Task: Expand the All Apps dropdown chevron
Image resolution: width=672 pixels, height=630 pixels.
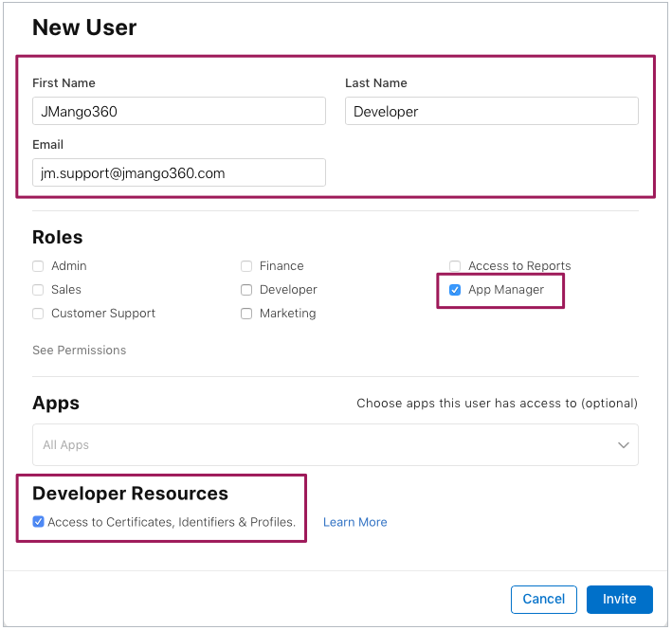Action: pyautogui.click(x=623, y=445)
